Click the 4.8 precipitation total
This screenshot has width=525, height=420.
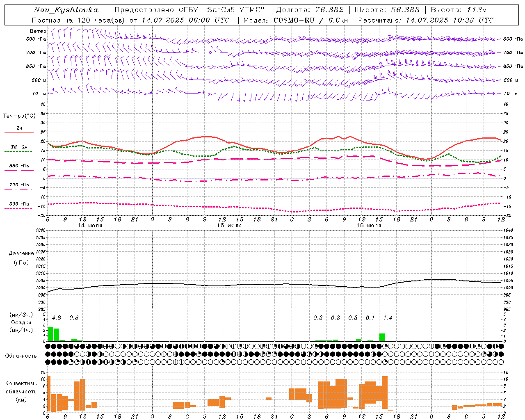57,318
